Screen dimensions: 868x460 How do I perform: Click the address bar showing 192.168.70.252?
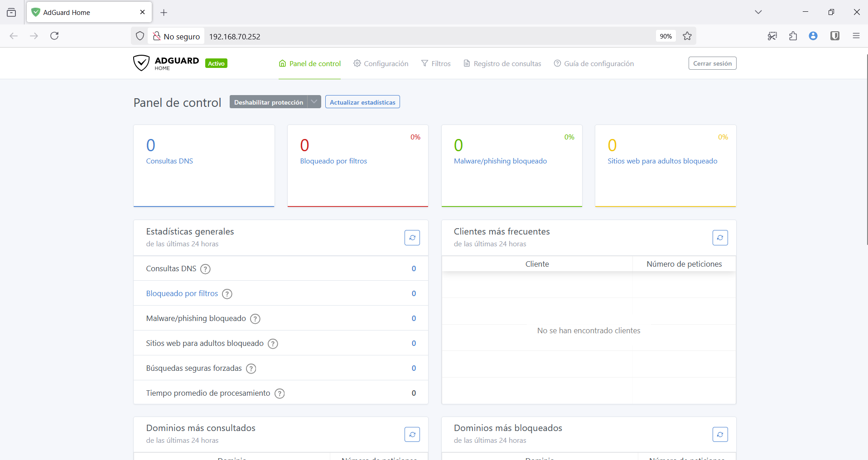pyautogui.click(x=408, y=37)
